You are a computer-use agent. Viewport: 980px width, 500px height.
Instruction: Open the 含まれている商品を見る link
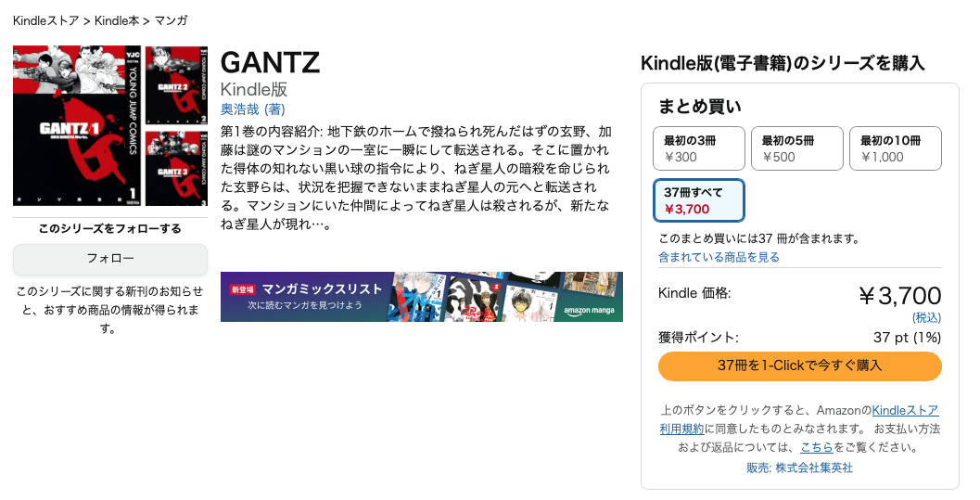719,257
